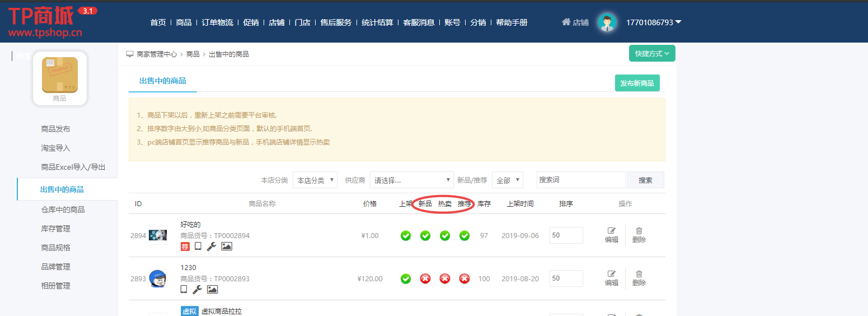
Task: Click the 发布新商品 button
Action: (x=637, y=83)
